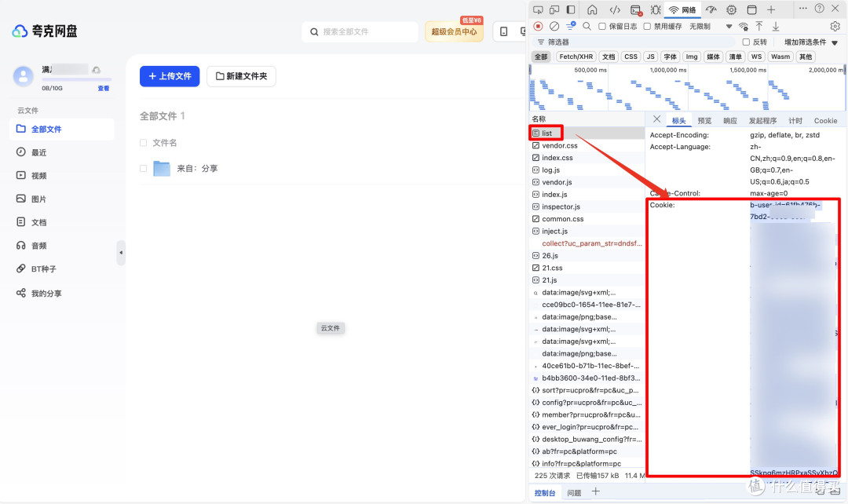Screen dimensions: 848x504
Task: Clear the network log icon
Action: pos(554,26)
